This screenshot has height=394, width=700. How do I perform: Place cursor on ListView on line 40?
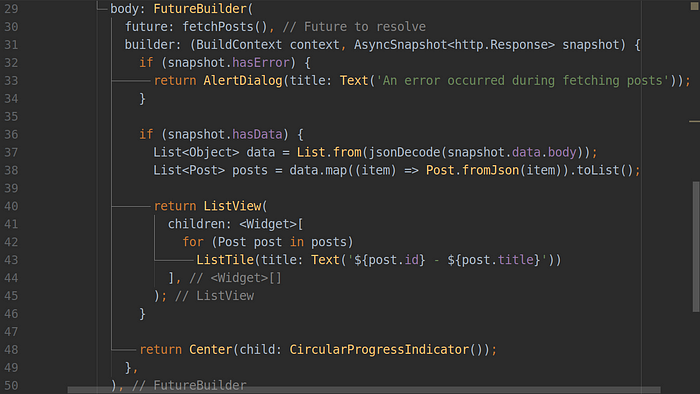pos(232,206)
